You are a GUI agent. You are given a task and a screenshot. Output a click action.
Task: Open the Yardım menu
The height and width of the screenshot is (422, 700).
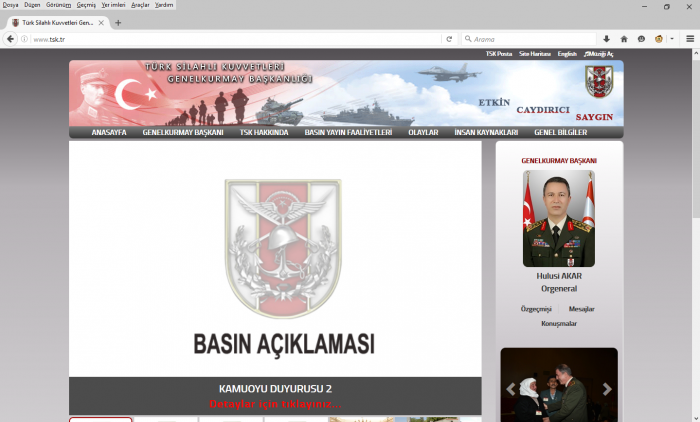[164, 5]
